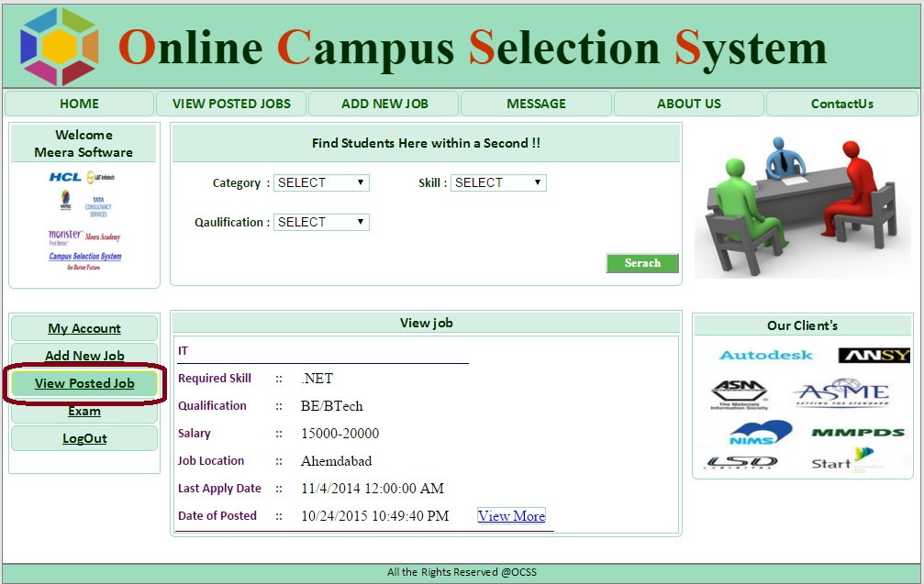Select the MESSAGE menu item
The width and height of the screenshot is (924, 584).
click(x=536, y=104)
